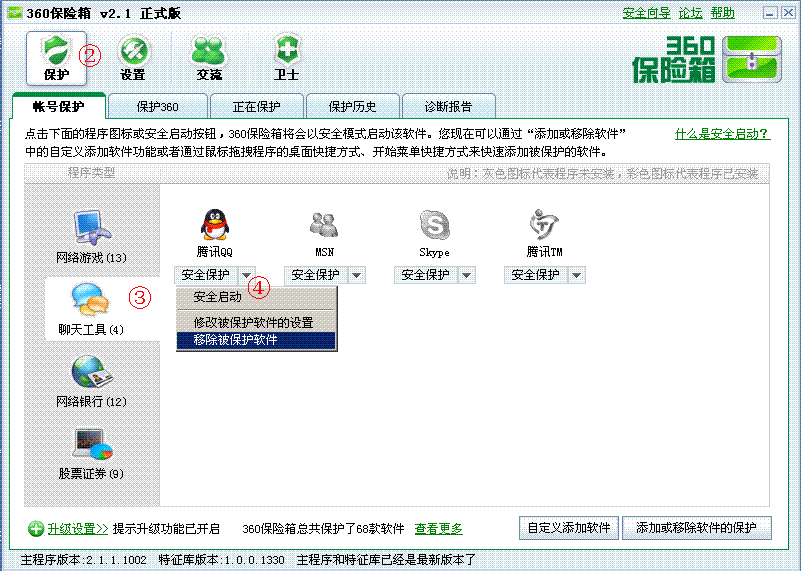Click the 程序类型 column header
Screen dimensions: 801x571
(91, 173)
